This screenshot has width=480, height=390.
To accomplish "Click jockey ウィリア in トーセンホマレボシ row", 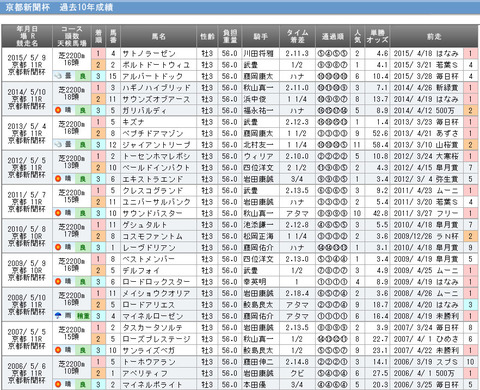I will pyautogui.click(x=258, y=156).
